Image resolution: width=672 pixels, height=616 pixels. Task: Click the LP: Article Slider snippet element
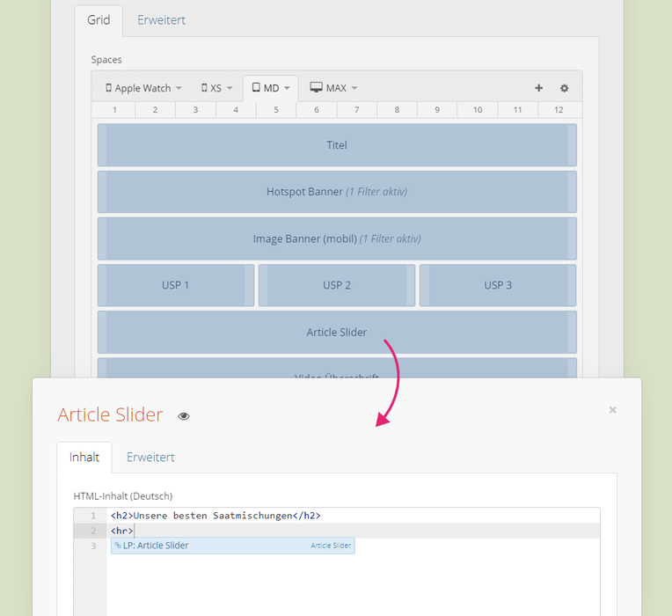pos(233,546)
